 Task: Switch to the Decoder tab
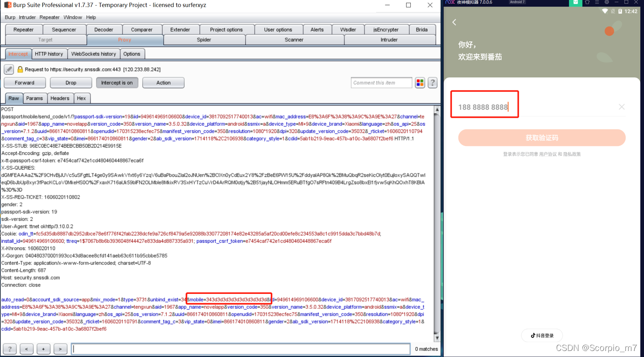pyautogui.click(x=104, y=30)
